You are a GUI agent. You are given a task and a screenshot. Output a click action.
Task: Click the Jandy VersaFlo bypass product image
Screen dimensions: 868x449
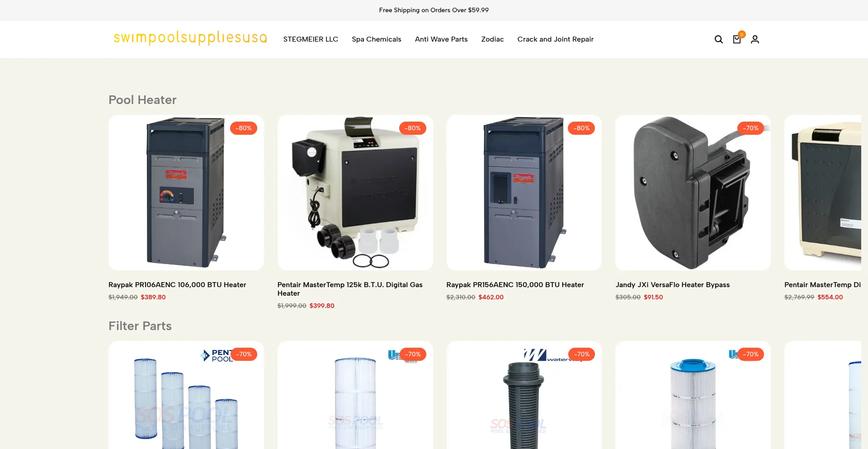tap(693, 193)
